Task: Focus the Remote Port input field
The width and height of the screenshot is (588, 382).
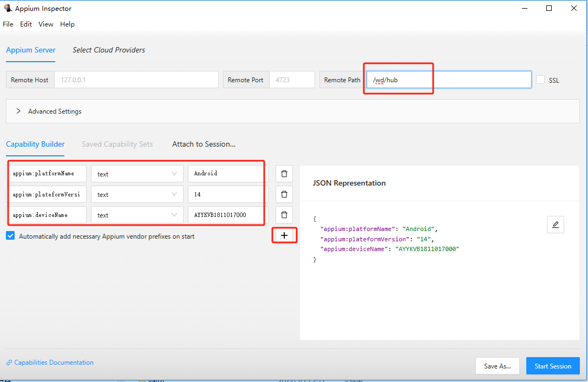Action: [x=292, y=80]
